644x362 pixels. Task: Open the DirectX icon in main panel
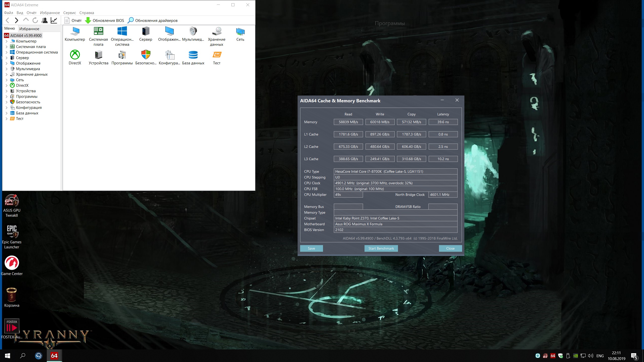(x=75, y=55)
